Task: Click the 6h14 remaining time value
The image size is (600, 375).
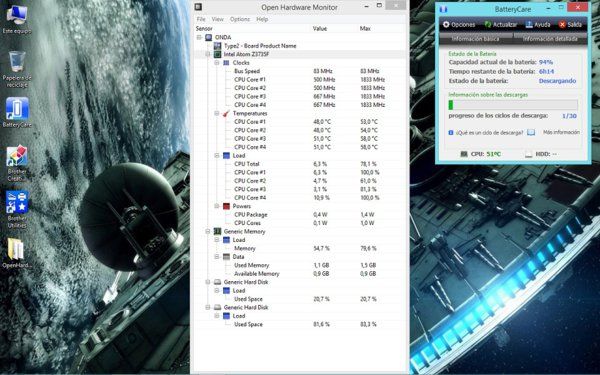Action: pos(546,72)
